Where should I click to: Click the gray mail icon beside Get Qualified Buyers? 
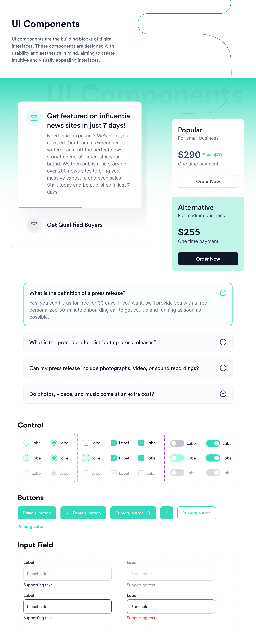tap(34, 225)
